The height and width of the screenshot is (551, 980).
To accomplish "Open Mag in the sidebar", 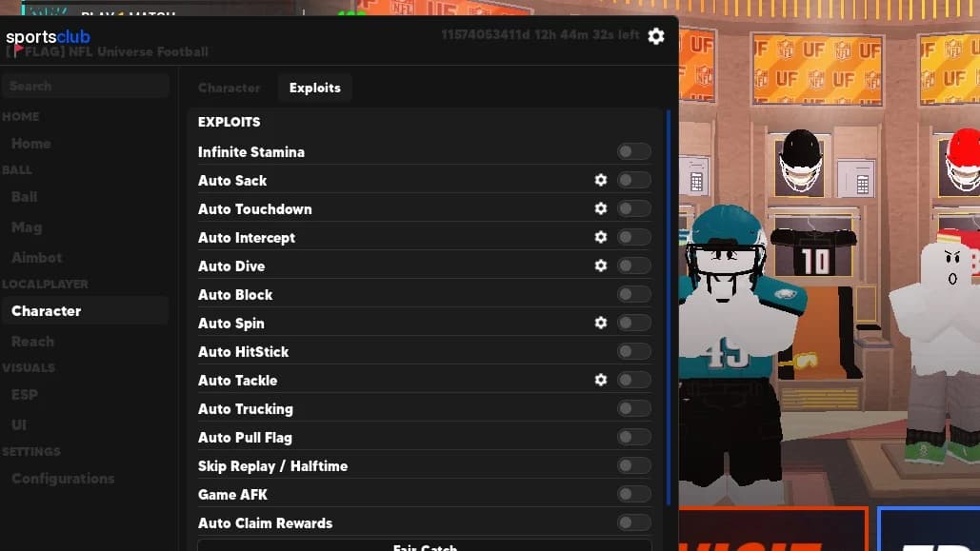I will coord(27,227).
